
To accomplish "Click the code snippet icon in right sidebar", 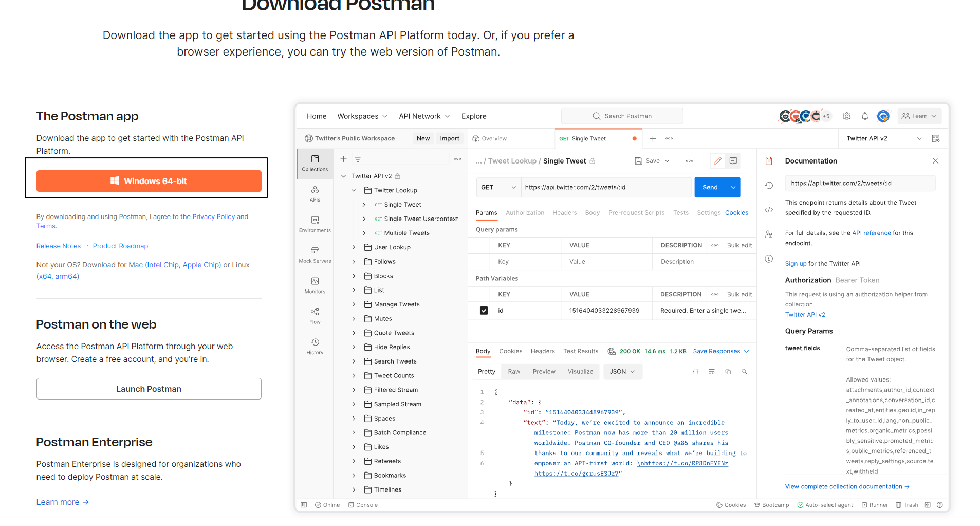I will (769, 210).
